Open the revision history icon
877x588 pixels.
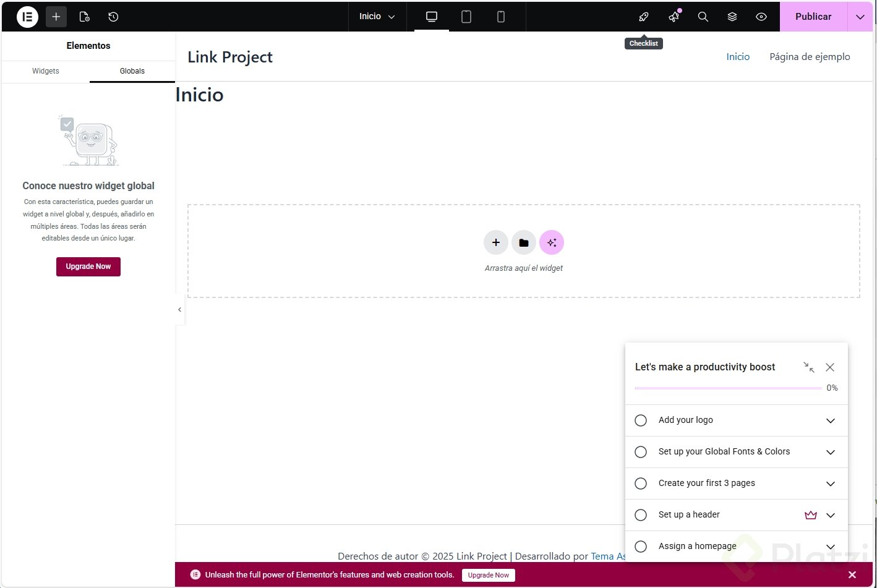coord(113,17)
